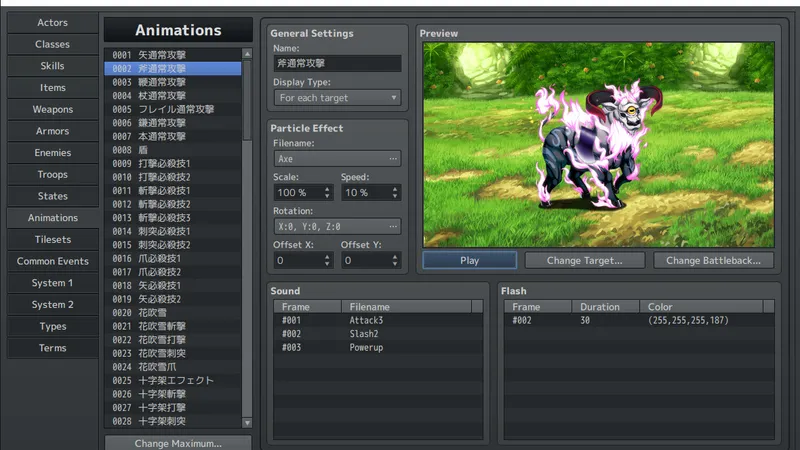Click the animation Name input field
Screen dimensions: 800x450
coord(337,63)
